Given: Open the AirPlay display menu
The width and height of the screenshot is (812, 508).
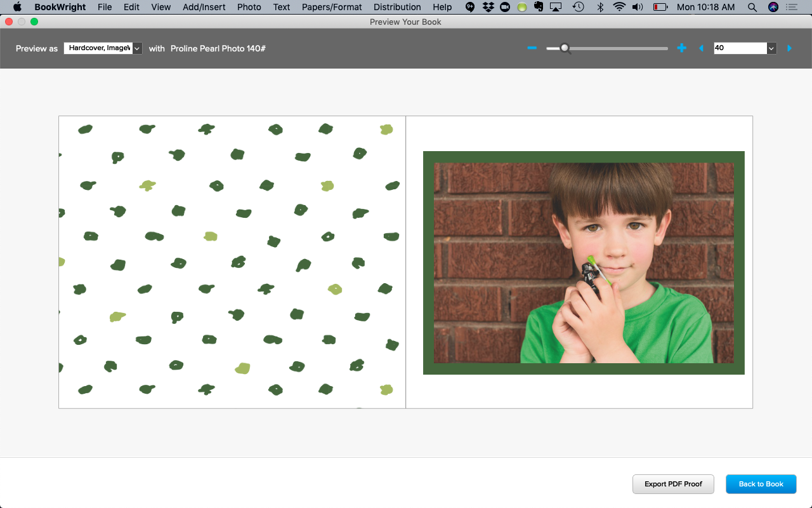Looking at the screenshot, I should click(x=556, y=7).
